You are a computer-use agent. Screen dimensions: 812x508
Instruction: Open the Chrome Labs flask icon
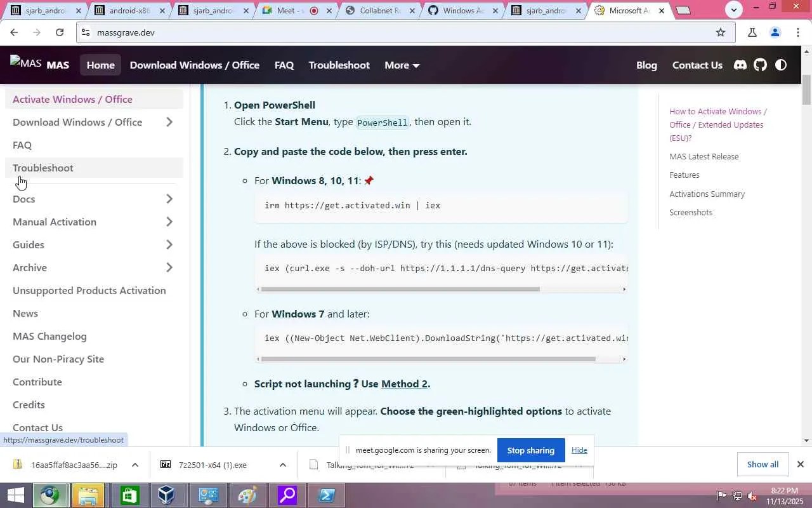[752, 32]
